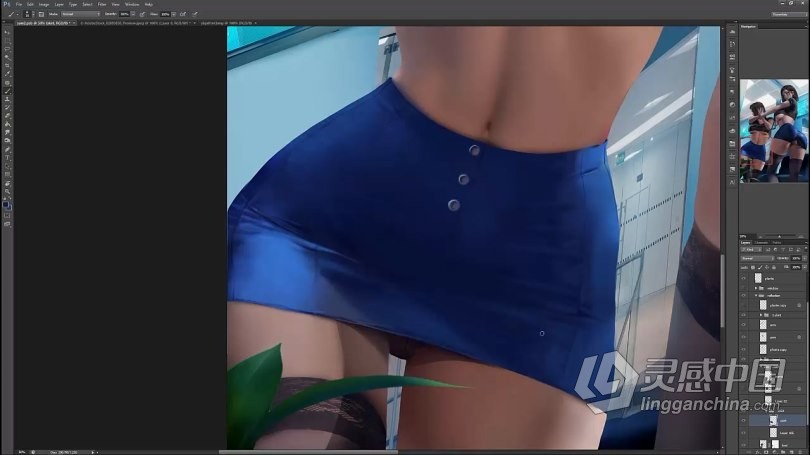Hide the photo copy layer

(x=743, y=350)
